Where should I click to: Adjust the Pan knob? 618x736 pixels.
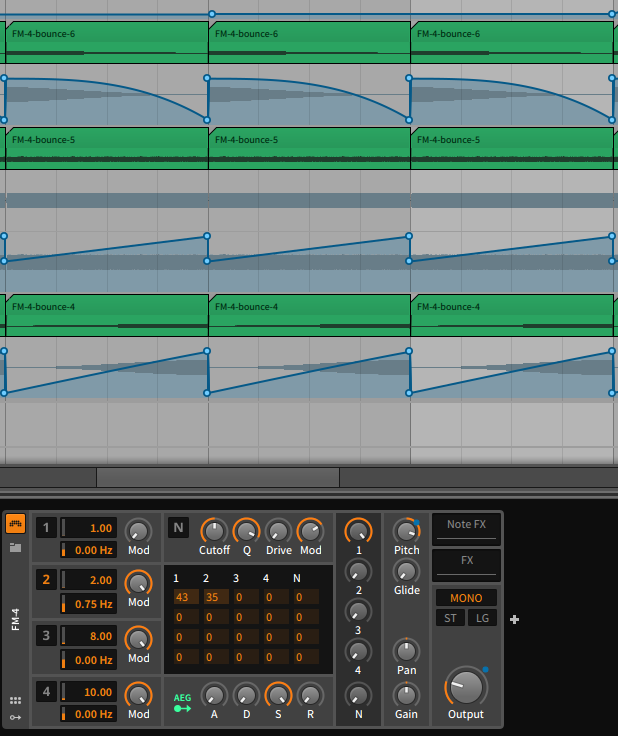pyautogui.click(x=406, y=652)
